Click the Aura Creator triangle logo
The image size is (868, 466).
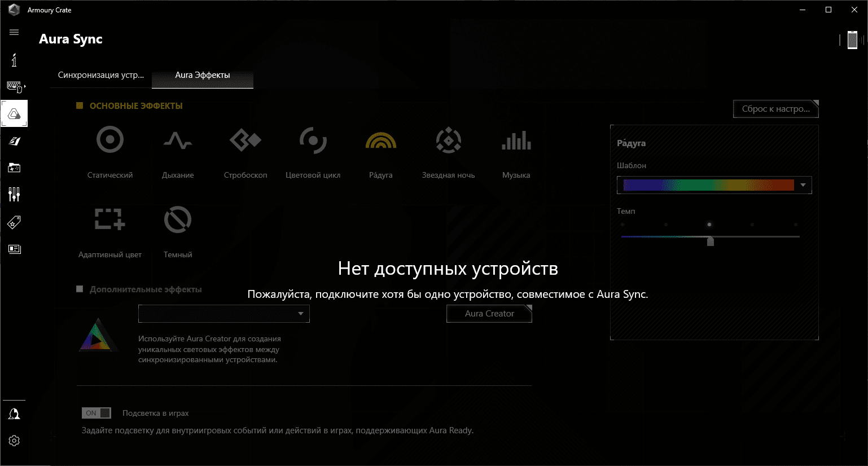coord(98,335)
